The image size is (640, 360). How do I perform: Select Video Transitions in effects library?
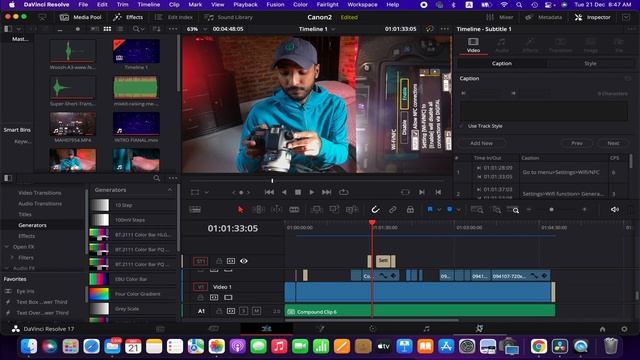click(x=40, y=193)
